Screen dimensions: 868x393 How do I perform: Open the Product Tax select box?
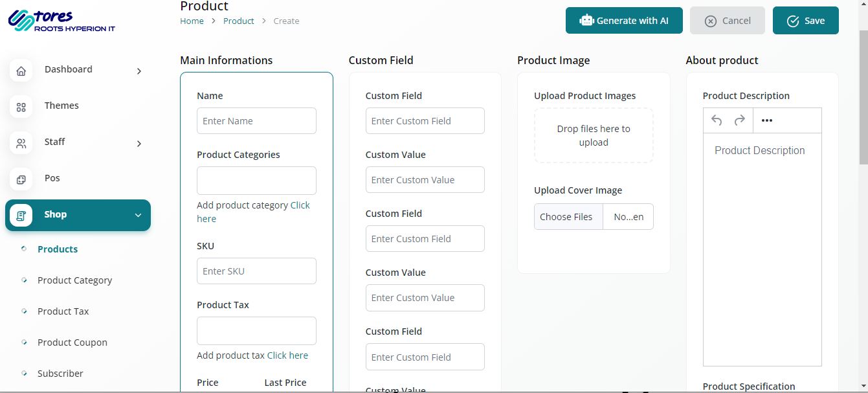point(256,331)
